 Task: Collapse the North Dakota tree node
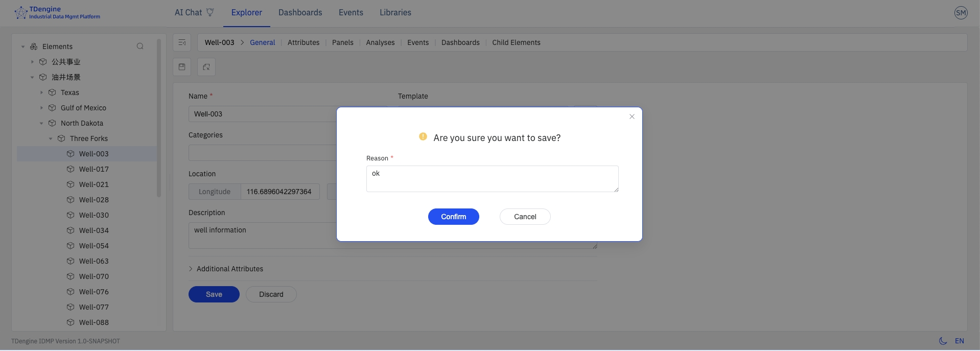(42, 123)
